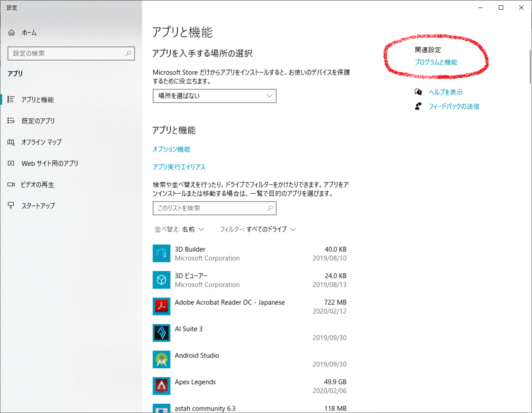Open the フィルター: すべてのドライブ dropdown
The height and width of the screenshot is (413, 532).
pos(258,229)
